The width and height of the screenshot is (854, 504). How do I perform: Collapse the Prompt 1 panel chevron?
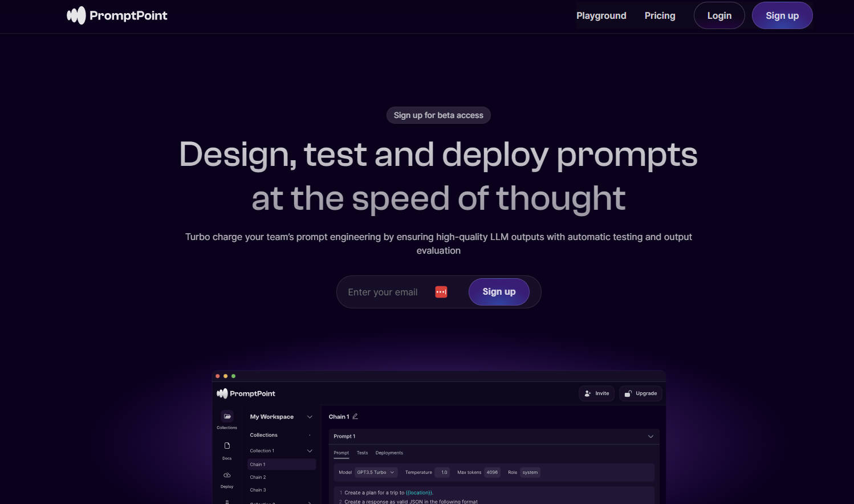click(x=650, y=437)
